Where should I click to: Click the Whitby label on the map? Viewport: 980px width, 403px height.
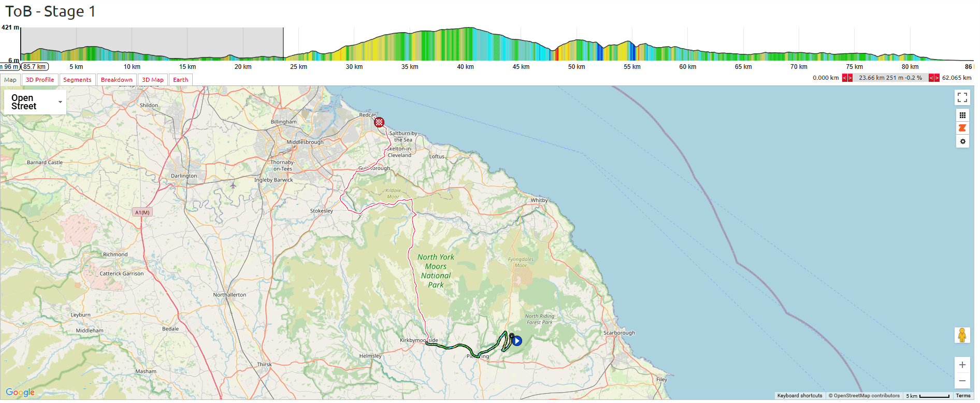point(539,200)
